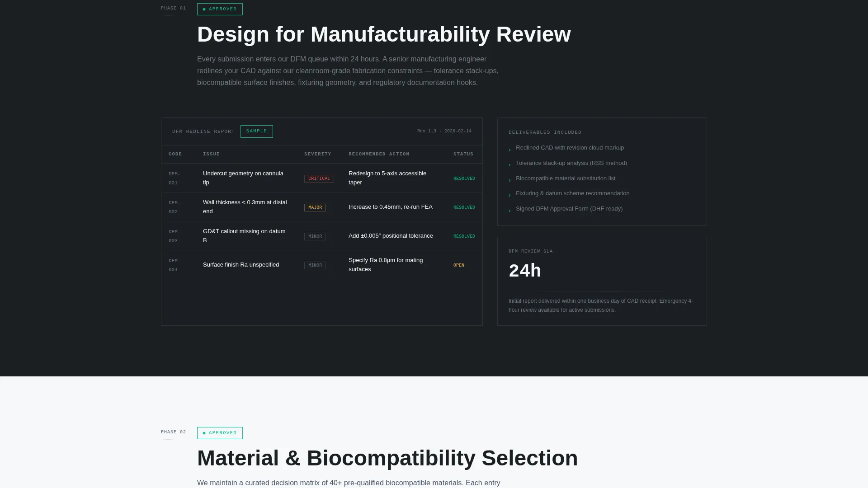Click the STATUS column header
Image resolution: width=868 pixels, height=488 pixels.
pyautogui.click(x=463, y=154)
